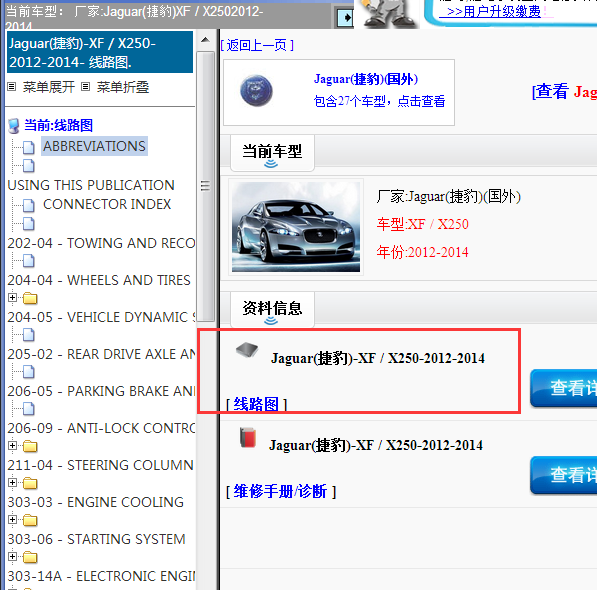Click the red 年份:2012-2014 text
This screenshot has height=590, width=597.
click(422, 252)
